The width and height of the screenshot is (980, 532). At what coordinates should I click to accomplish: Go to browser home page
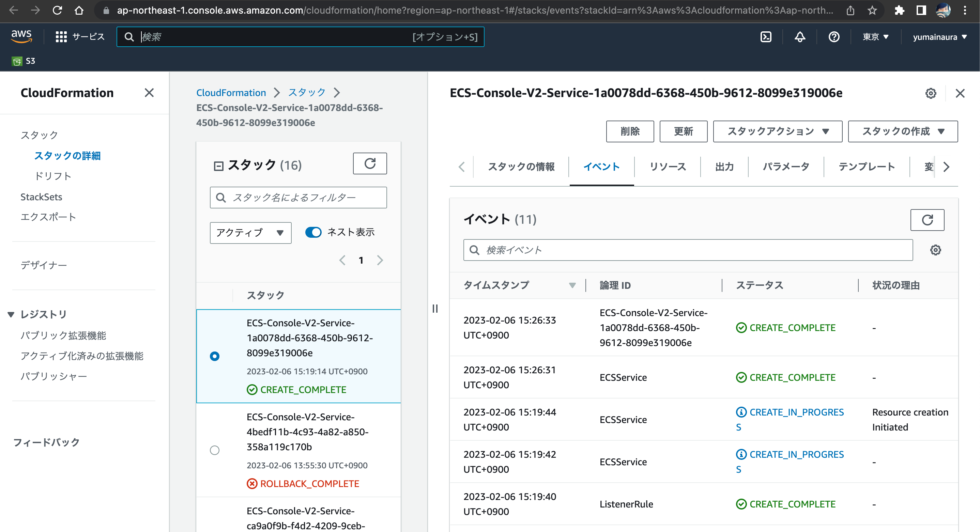click(79, 10)
